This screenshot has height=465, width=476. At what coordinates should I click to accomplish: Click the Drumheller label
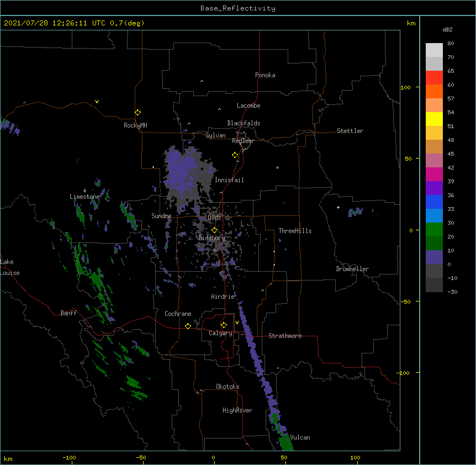(x=352, y=269)
